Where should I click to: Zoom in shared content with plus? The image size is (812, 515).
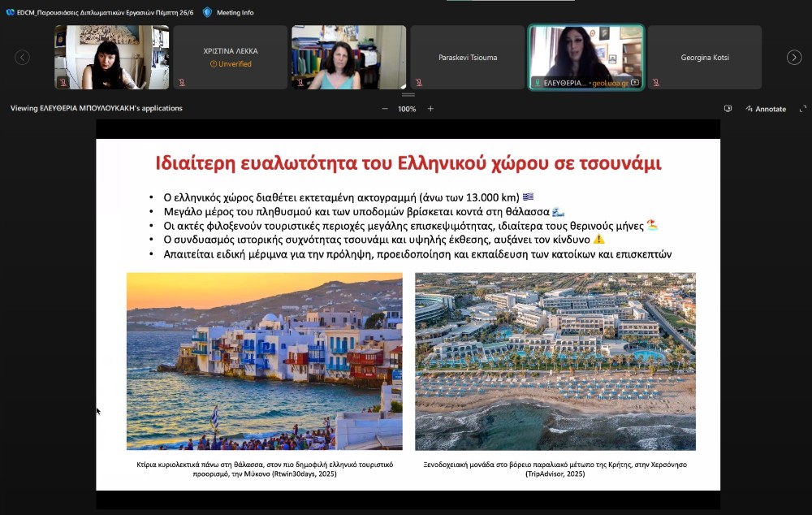pos(430,109)
